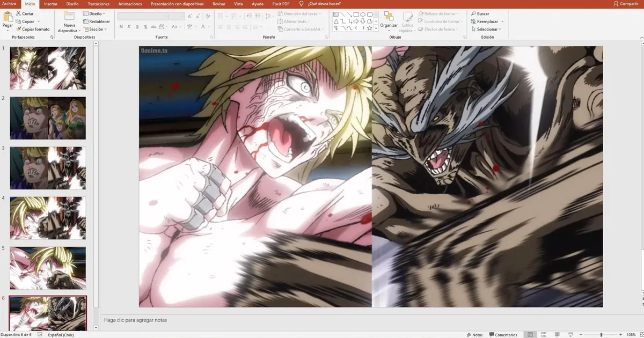644x338 pixels.
Task: Click zoom percentage 108%
Action: [x=632, y=335]
